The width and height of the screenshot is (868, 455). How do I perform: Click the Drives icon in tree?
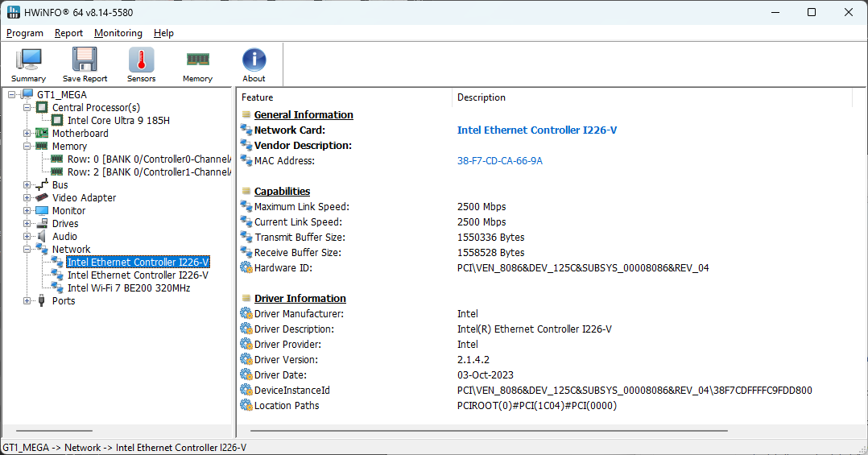(42, 223)
